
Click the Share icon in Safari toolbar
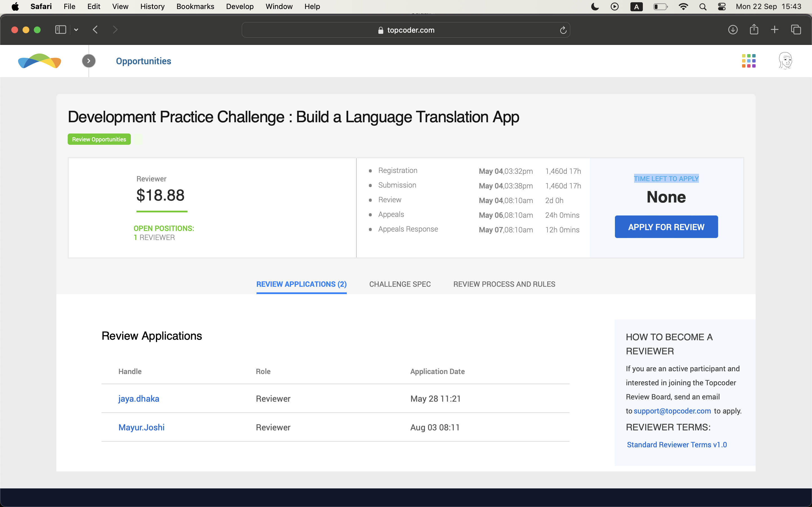pos(754,30)
